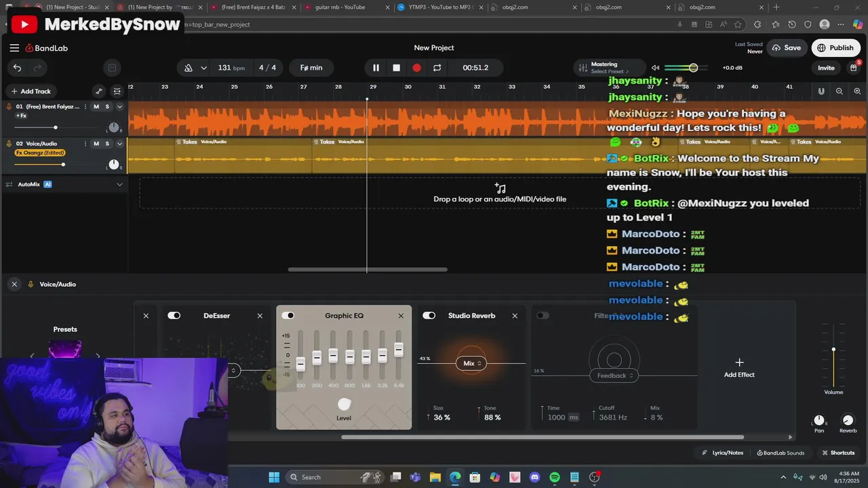The width and height of the screenshot is (868, 488).
Task: Open Spotify from the Windows taskbar
Action: point(555,477)
